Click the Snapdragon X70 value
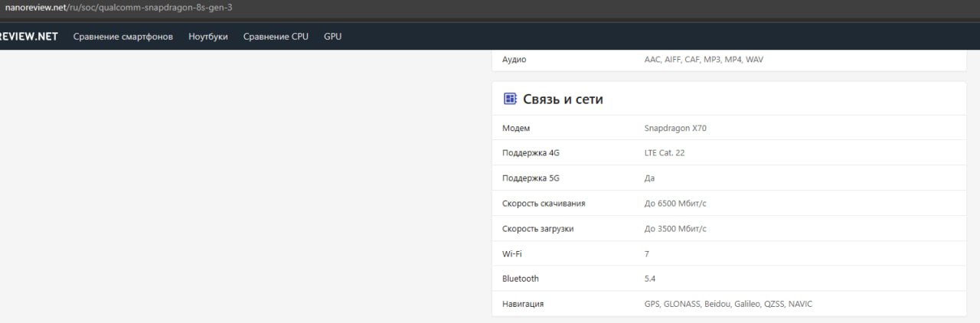Screen dimensions: 980x323 [675, 128]
